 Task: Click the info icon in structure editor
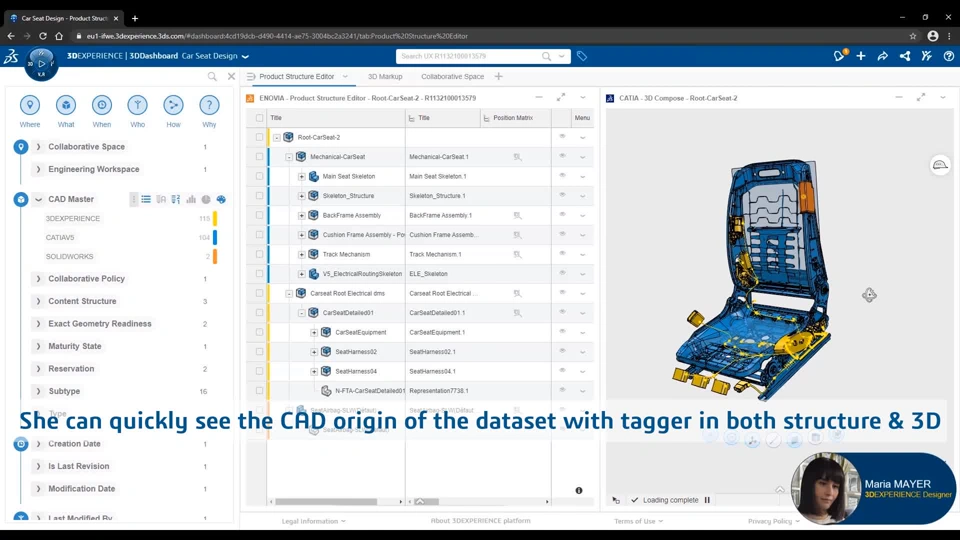tap(579, 490)
